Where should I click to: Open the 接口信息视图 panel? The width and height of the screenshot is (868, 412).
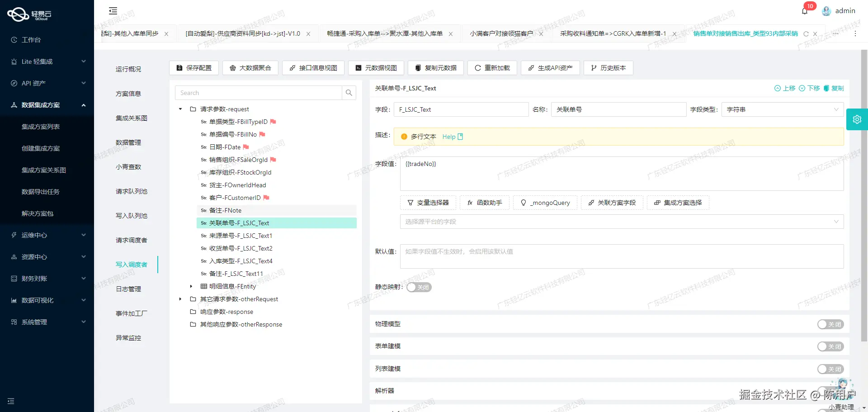tap(313, 68)
